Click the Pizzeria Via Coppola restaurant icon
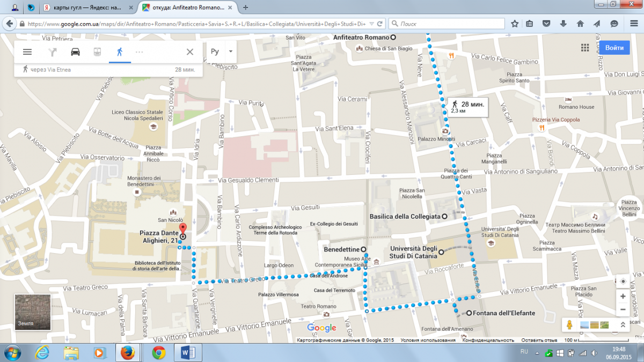Image resolution: width=644 pixels, height=362 pixels. tap(543, 128)
